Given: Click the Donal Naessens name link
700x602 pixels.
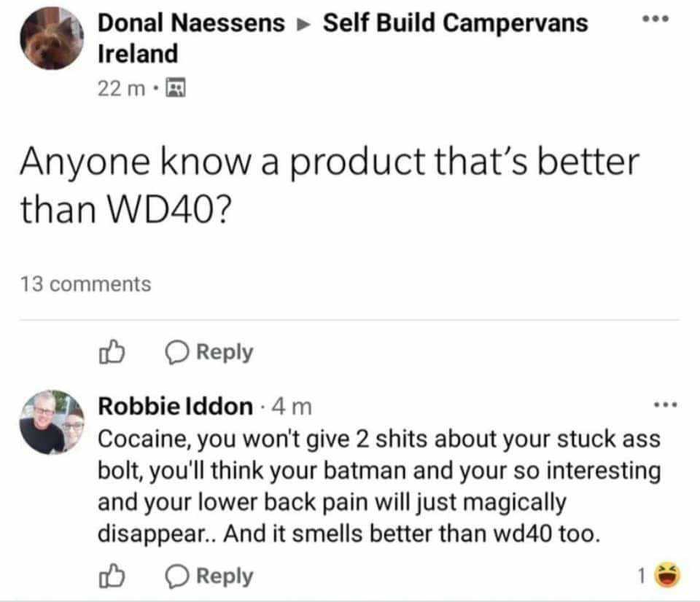Looking at the screenshot, I should point(191,23).
